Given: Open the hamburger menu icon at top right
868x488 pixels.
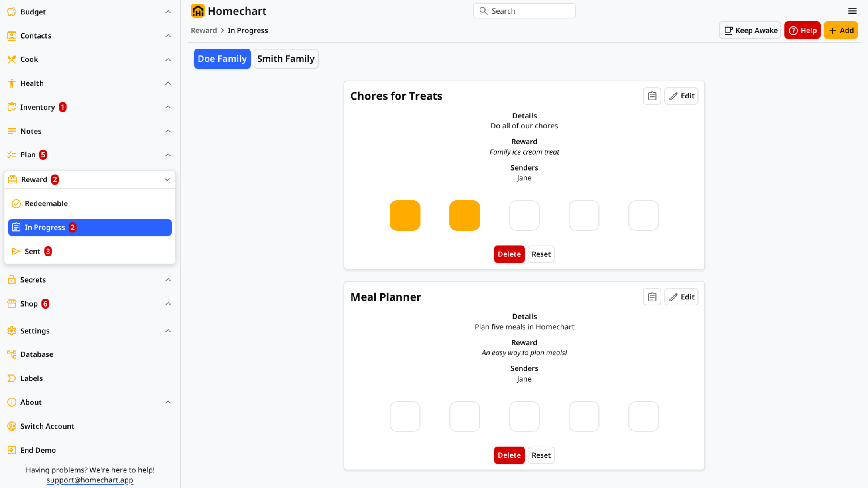Looking at the screenshot, I should [x=852, y=11].
